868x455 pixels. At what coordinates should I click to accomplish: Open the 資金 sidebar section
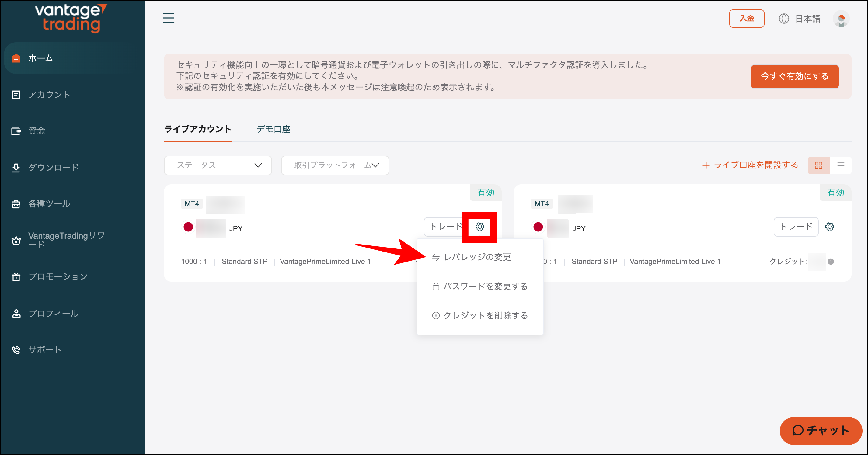coord(37,131)
